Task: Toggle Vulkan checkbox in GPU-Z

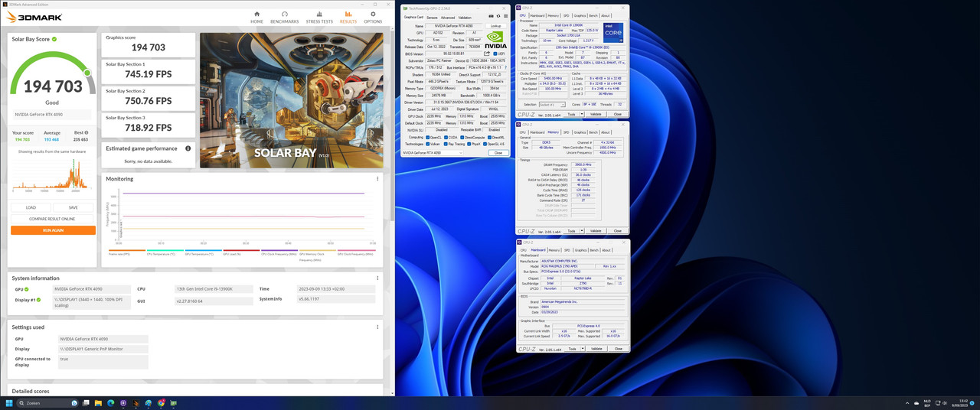Action: click(x=428, y=144)
